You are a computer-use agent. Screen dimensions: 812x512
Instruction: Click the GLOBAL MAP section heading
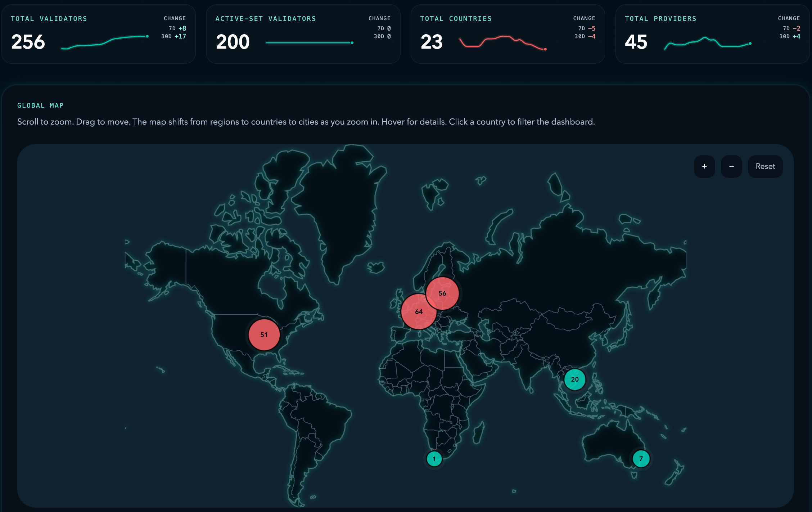pos(40,105)
